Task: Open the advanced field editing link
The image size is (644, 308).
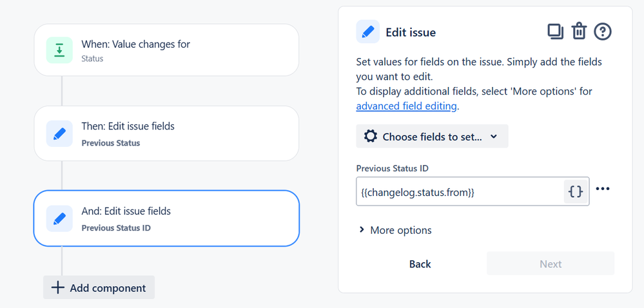Action: click(406, 106)
